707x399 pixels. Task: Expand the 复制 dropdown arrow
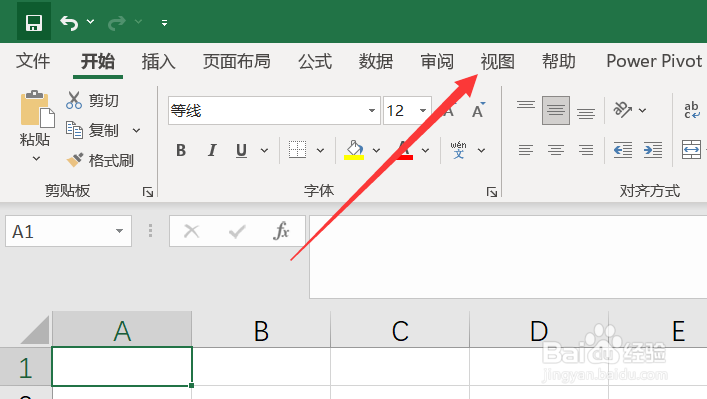pos(136,131)
